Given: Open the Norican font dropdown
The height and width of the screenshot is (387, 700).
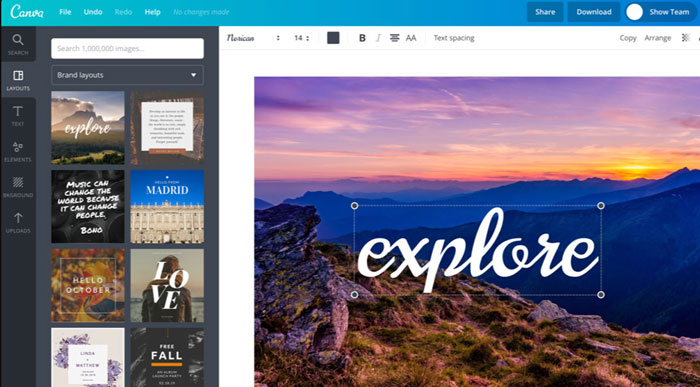Looking at the screenshot, I should click(x=253, y=38).
